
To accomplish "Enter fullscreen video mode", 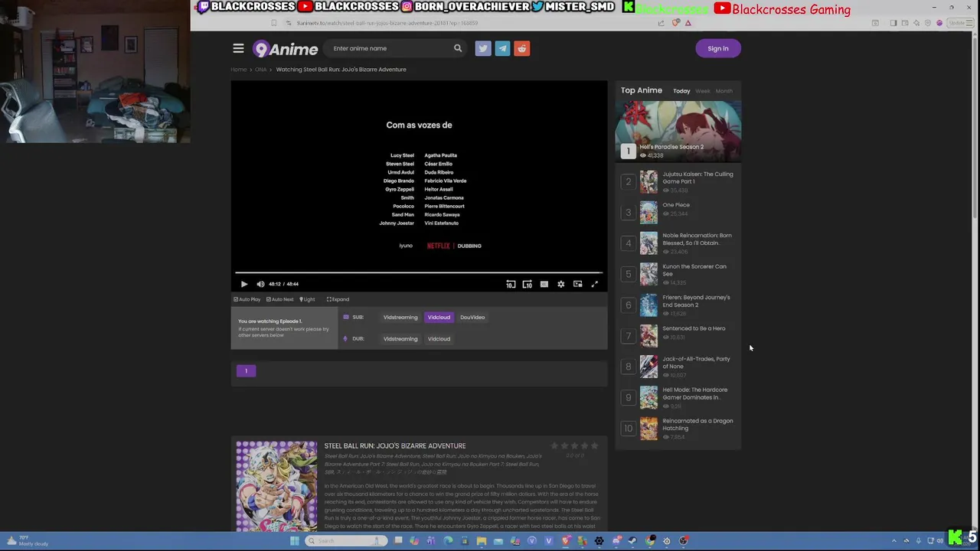I will (594, 284).
